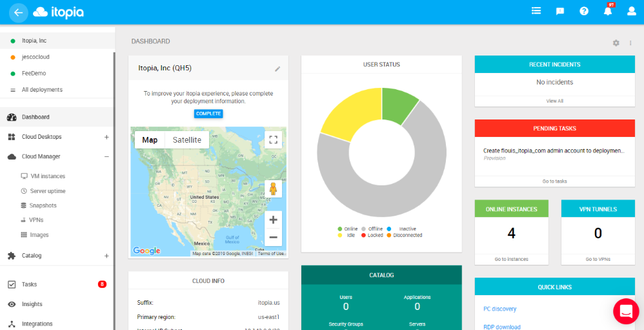
Task: Edit Itopia, Inc (QH5) with pencil icon
Action: 277,69
